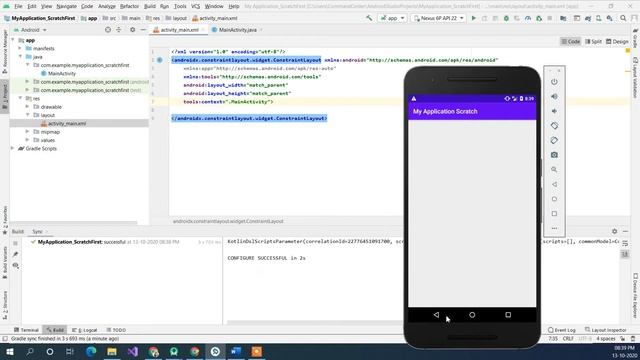640x360 pixels.
Task: Select MainActivity in project tree
Action: tap(58, 73)
